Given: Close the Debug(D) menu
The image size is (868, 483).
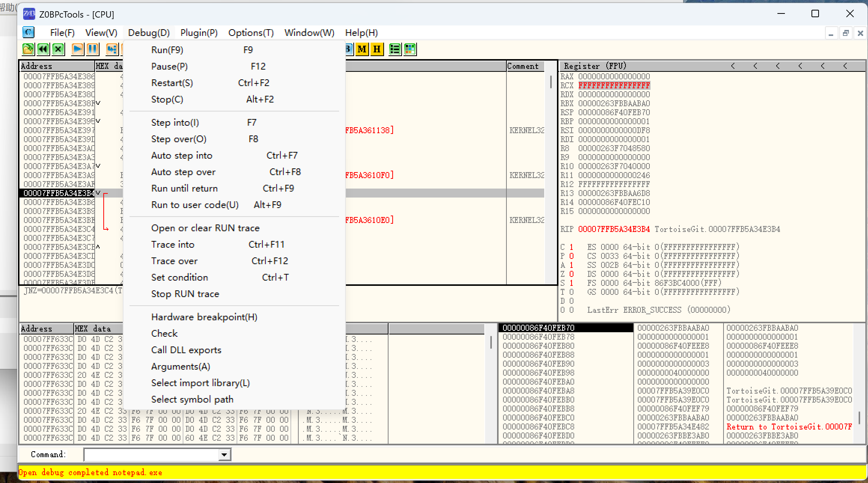Looking at the screenshot, I should point(149,33).
